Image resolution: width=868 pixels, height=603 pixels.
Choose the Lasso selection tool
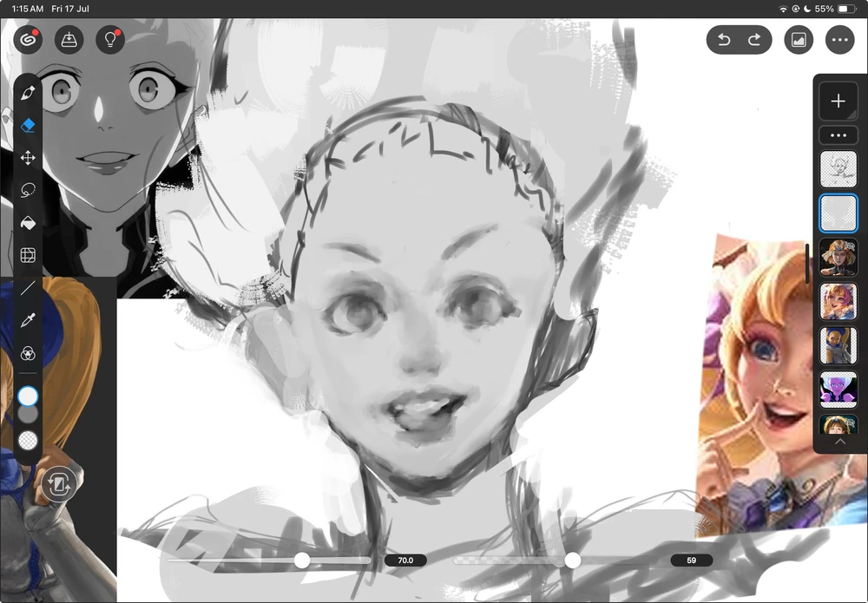coord(28,190)
